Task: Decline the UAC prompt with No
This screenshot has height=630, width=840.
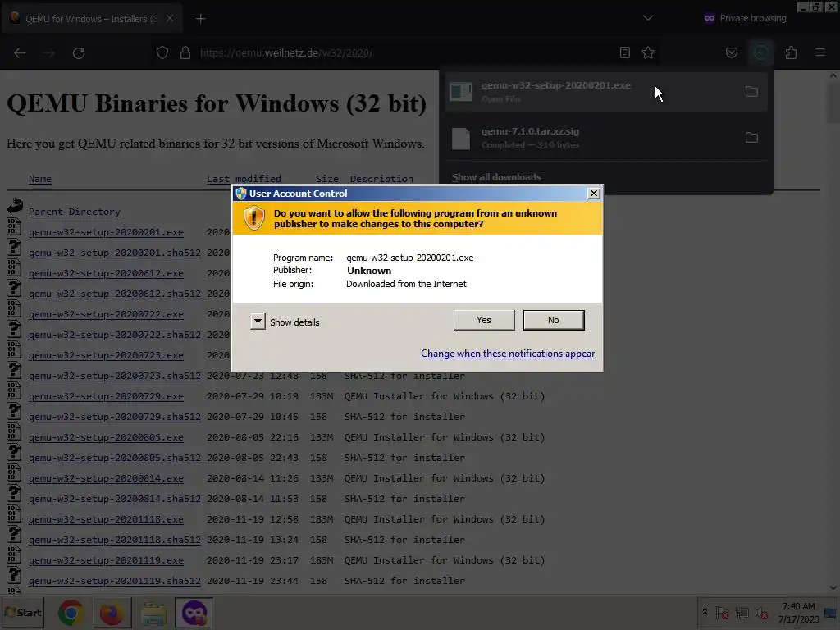Action: (554, 320)
